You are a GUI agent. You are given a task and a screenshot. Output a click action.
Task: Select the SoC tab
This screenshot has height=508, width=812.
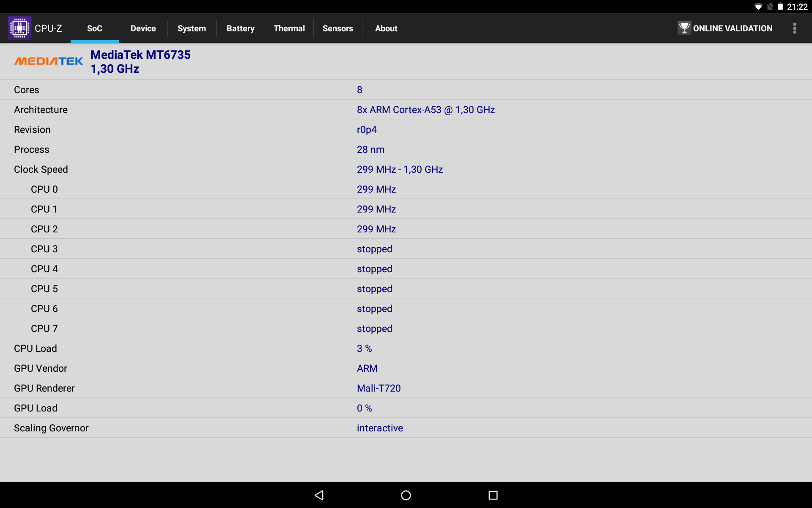(95, 28)
